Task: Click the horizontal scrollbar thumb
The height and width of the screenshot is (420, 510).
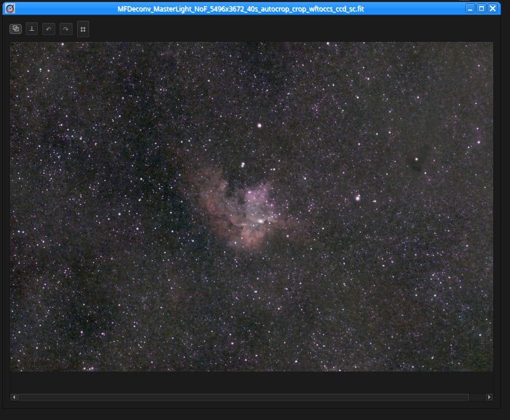Action: click(243, 397)
